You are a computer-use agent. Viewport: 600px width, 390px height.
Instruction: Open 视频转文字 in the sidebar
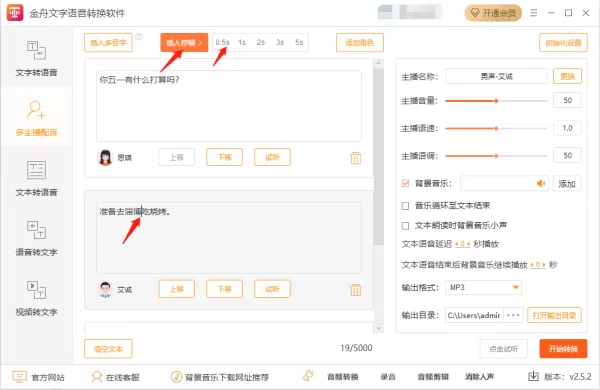[x=36, y=298]
